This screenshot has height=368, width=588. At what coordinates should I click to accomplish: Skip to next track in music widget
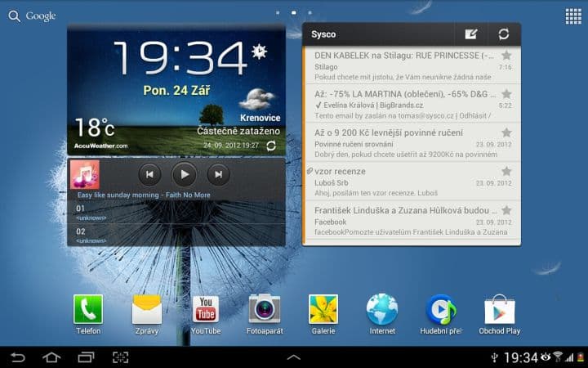218,173
